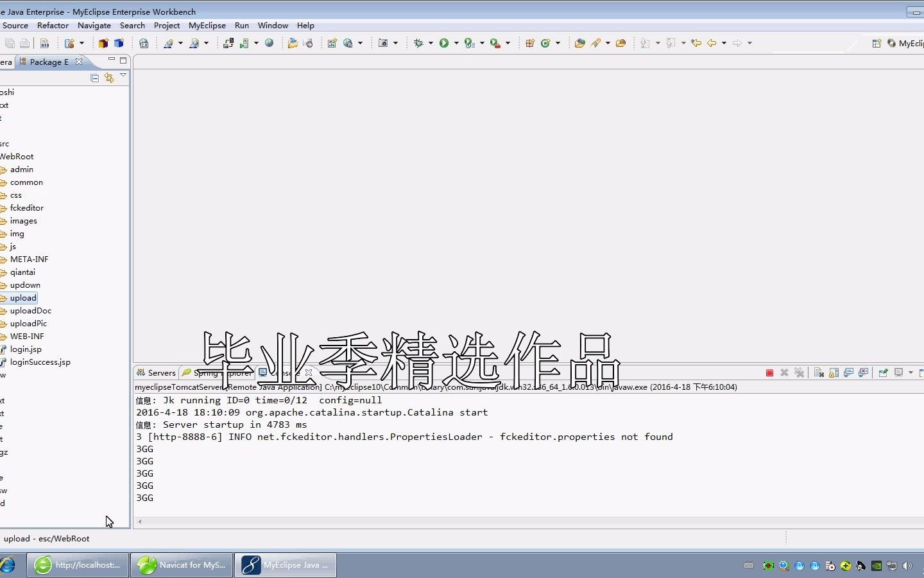This screenshot has height=578, width=924.
Task: Click the Search flashlight toolbar icon
Action: coord(596,43)
